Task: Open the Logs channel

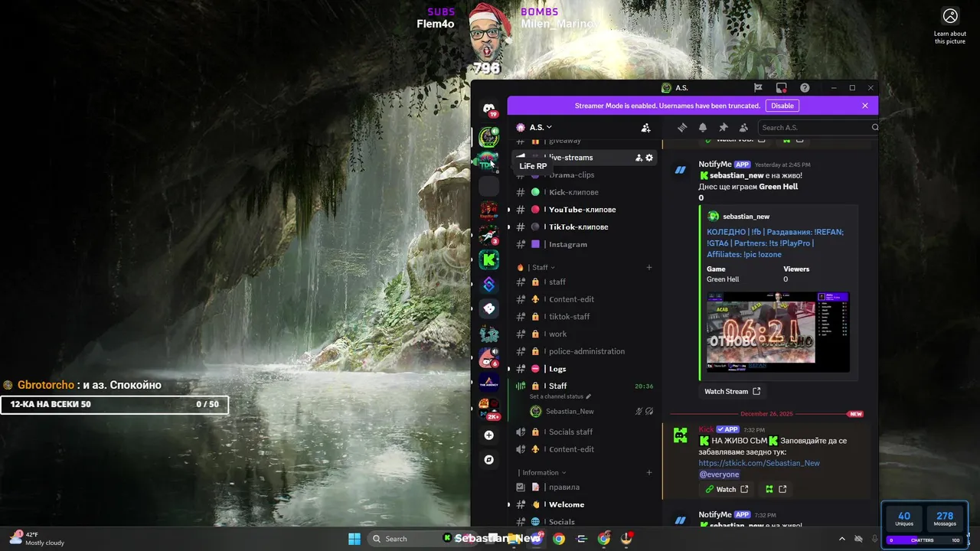Action: 584,369
